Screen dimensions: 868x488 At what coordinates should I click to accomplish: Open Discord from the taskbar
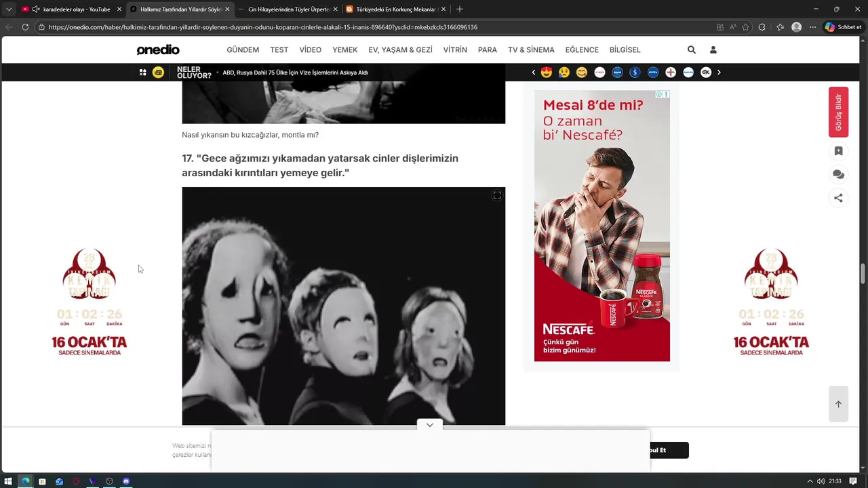coord(126,481)
